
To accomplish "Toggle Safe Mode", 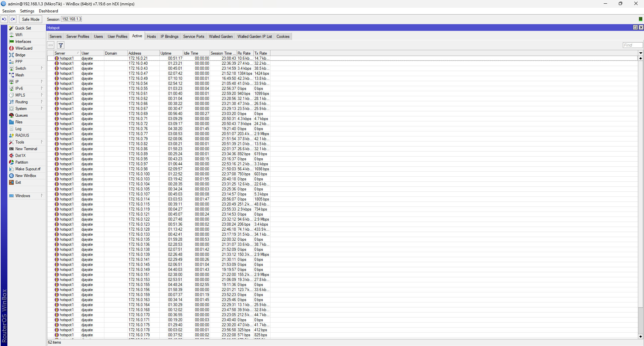I will [x=31, y=19].
